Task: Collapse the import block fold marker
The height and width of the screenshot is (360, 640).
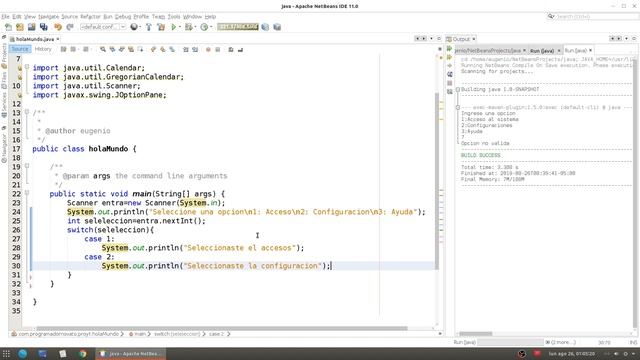Action: pyautogui.click(x=27, y=67)
